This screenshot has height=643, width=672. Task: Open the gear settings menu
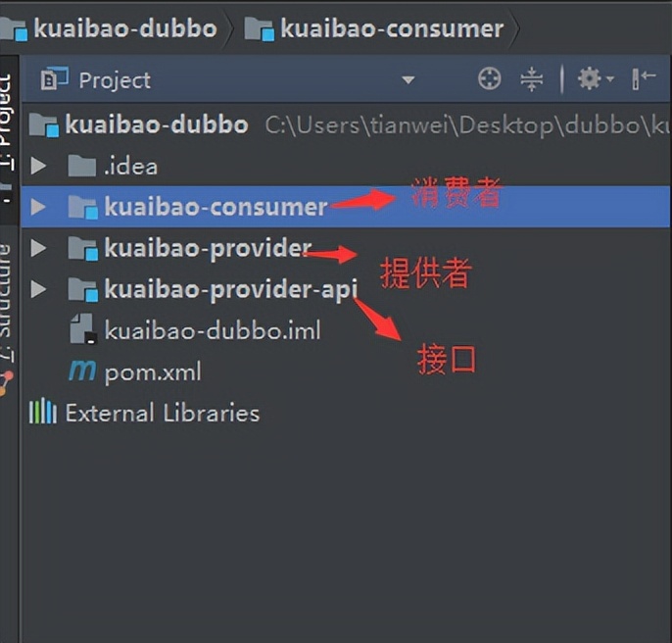[596, 79]
